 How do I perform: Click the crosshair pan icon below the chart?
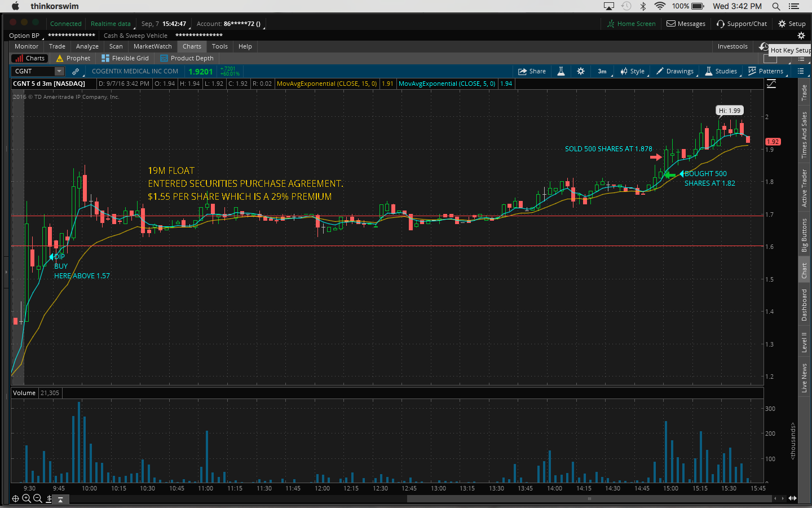point(16,498)
